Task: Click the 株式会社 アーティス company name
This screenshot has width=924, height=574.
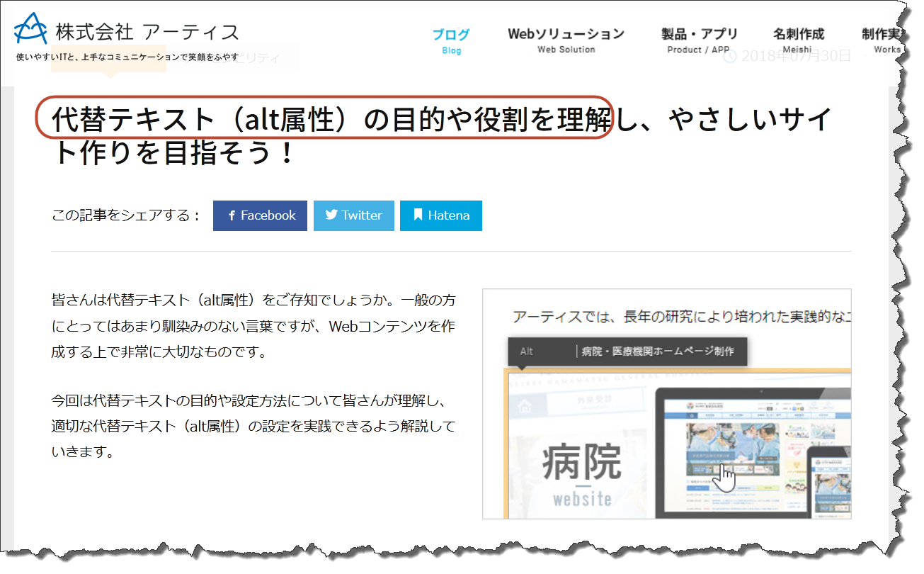Action: click(147, 31)
